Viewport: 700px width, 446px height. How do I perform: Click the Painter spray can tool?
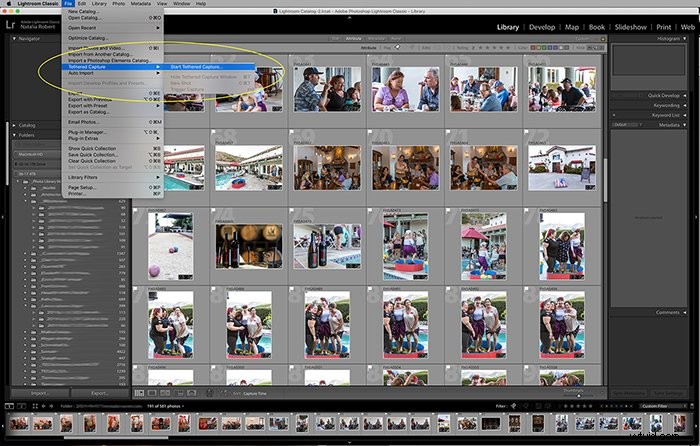pos(209,393)
